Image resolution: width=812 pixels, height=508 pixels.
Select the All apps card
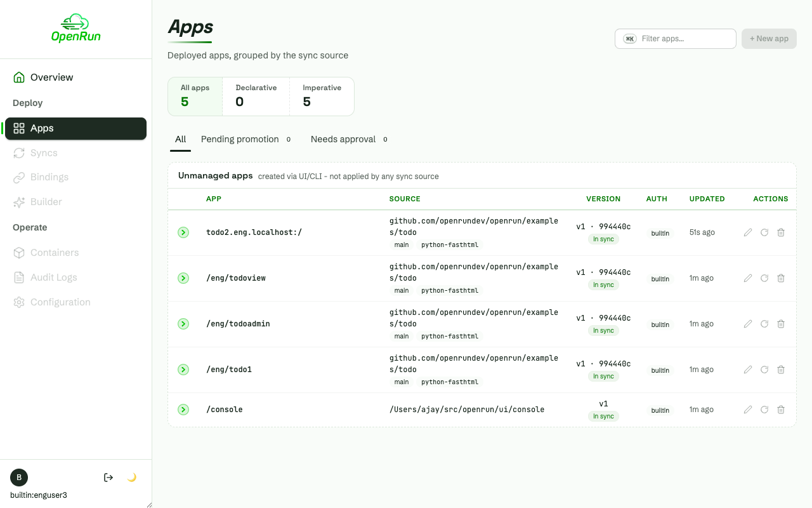pyautogui.click(x=195, y=97)
